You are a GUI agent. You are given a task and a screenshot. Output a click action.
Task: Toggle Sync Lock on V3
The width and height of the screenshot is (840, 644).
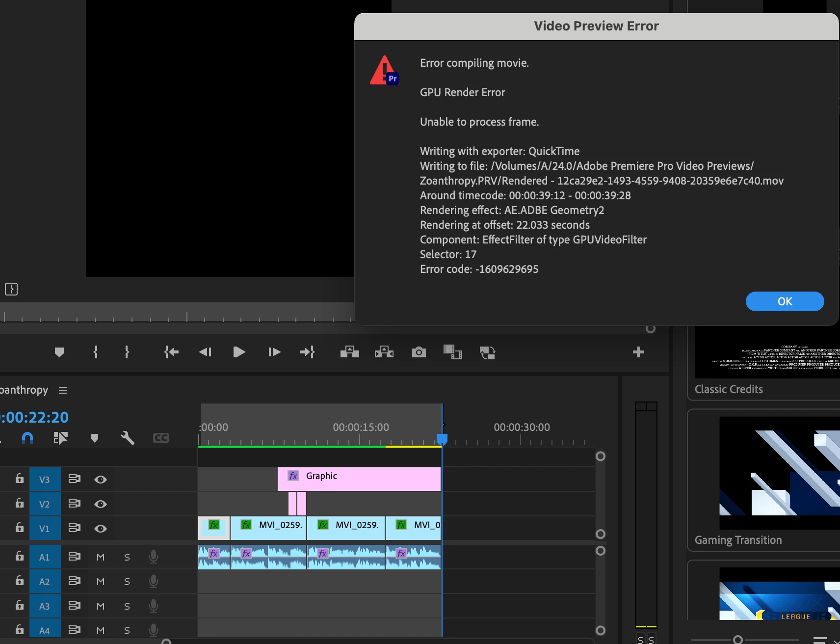[75, 479]
